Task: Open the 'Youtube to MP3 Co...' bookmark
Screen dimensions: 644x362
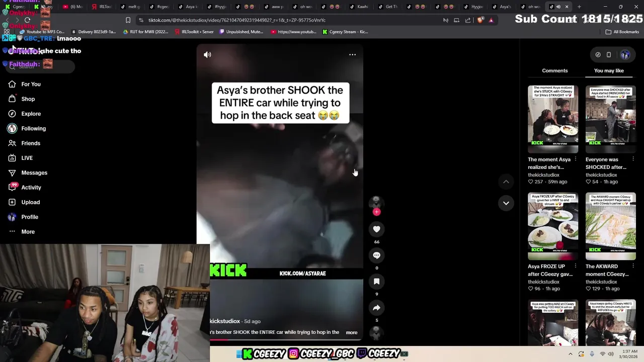Action: 41,32
